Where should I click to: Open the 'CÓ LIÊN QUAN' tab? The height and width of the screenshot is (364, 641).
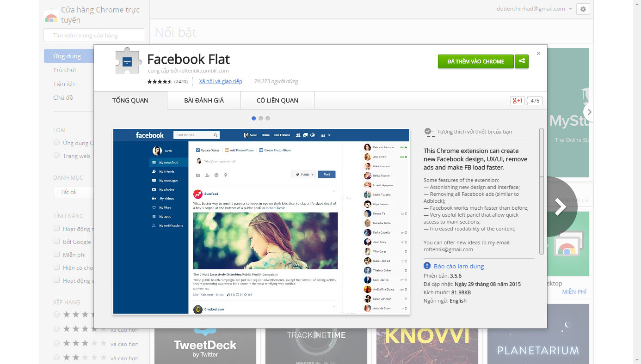277,100
